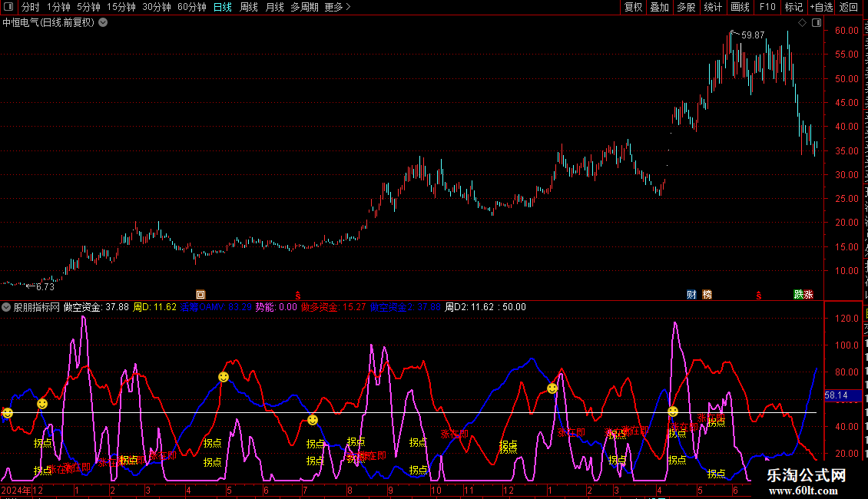Collapse 股朋指标网 indicator dropdown circle
This screenshot has height=499, width=868.
pos(6,307)
